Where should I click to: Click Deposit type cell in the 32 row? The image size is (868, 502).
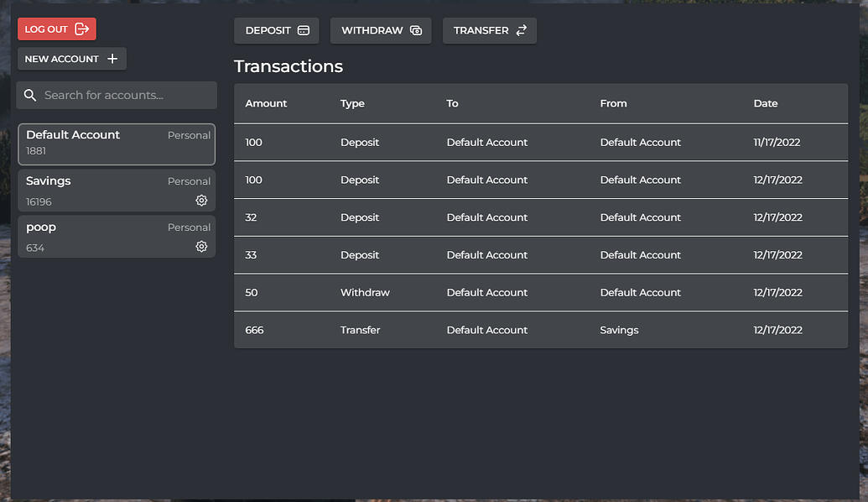pyautogui.click(x=360, y=217)
